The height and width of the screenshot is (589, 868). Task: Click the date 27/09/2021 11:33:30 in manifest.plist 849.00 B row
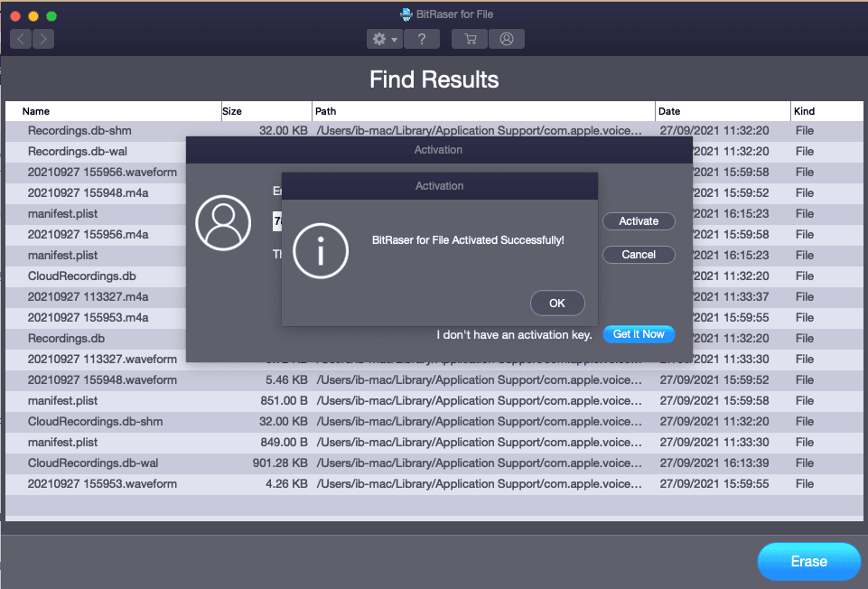pos(714,442)
